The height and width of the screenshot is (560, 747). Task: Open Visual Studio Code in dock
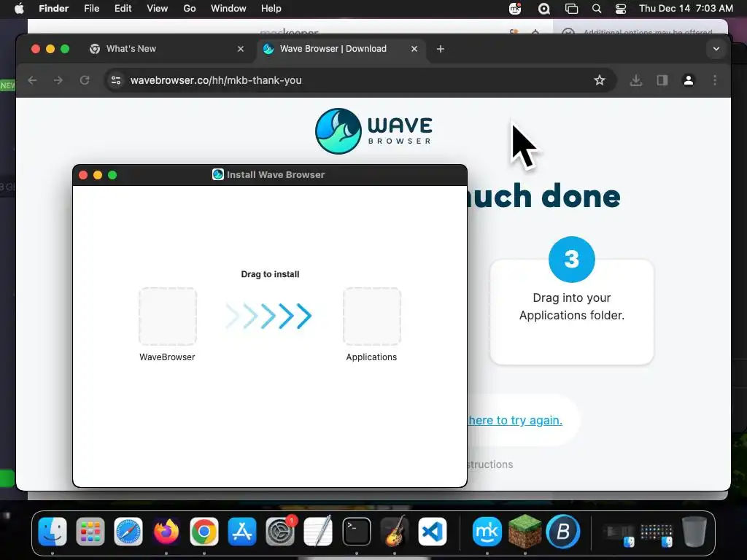click(x=433, y=532)
